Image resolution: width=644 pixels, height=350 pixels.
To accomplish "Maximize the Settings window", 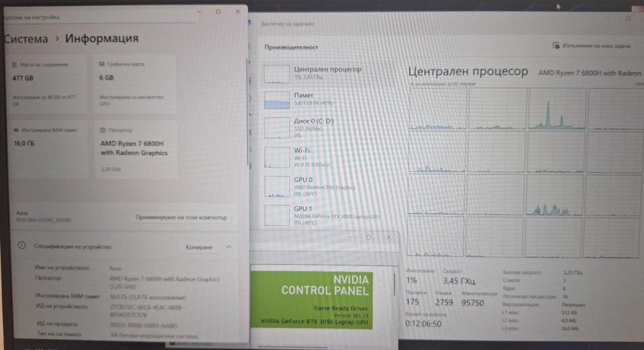I will click(x=218, y=12).
